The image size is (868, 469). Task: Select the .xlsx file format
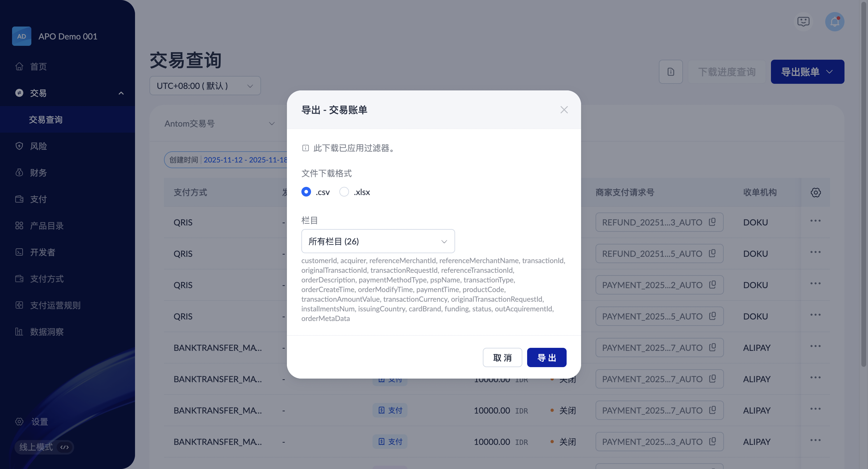tap(344, 192)
